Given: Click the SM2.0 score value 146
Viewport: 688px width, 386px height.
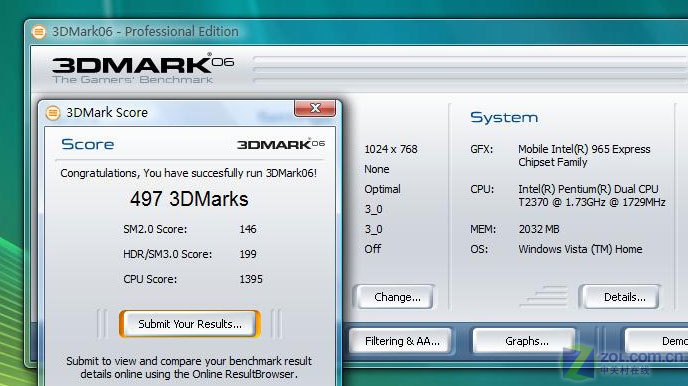Looking at the screenshot, I should (x=248, y=229).
